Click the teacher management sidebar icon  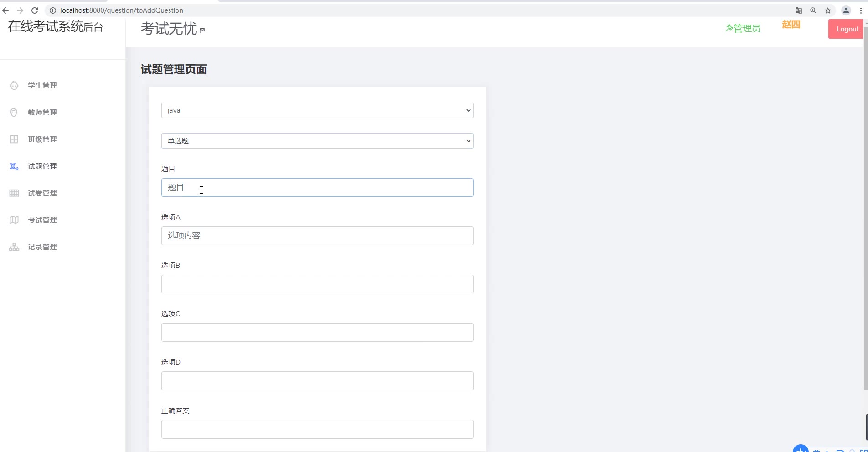(x=14, y=113)
